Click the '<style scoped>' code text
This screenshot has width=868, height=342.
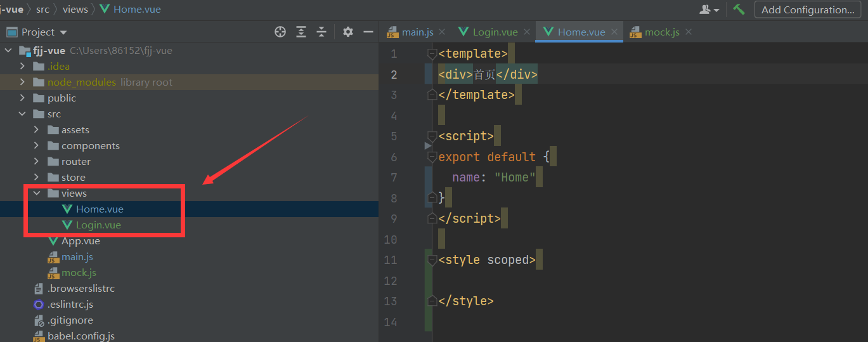pos(487,260)
